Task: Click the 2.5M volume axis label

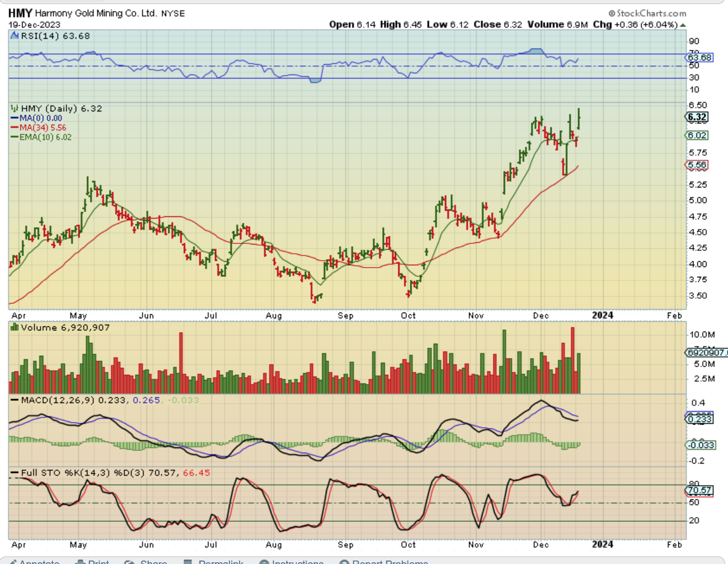Action: pyautogui.click(x=704, y=379)
